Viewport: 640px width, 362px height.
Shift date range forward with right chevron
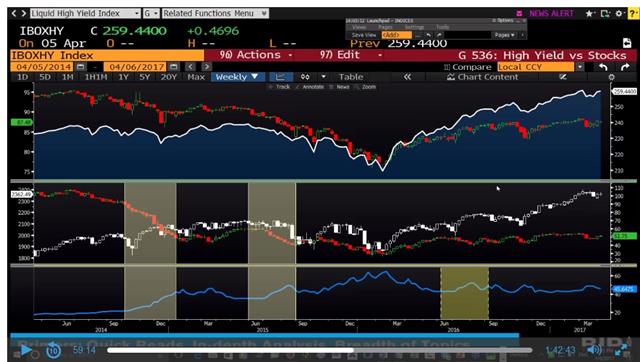click(x=207, y=67)
